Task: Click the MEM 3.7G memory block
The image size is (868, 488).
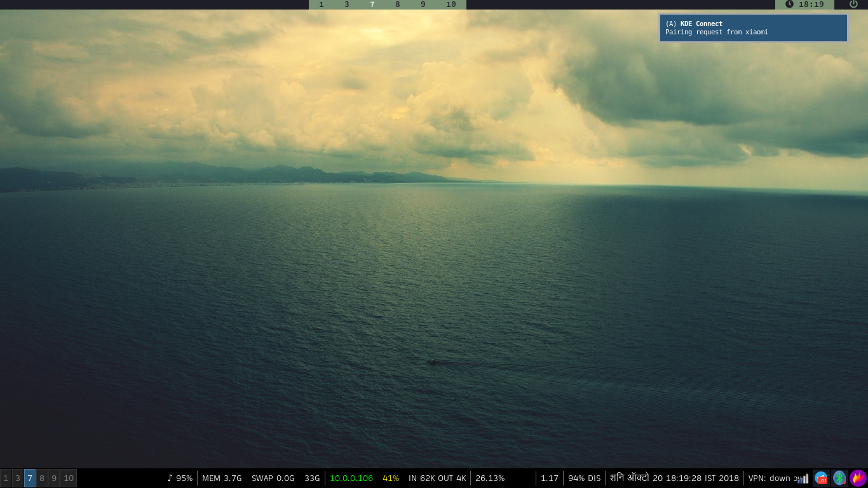Action: 222,478
